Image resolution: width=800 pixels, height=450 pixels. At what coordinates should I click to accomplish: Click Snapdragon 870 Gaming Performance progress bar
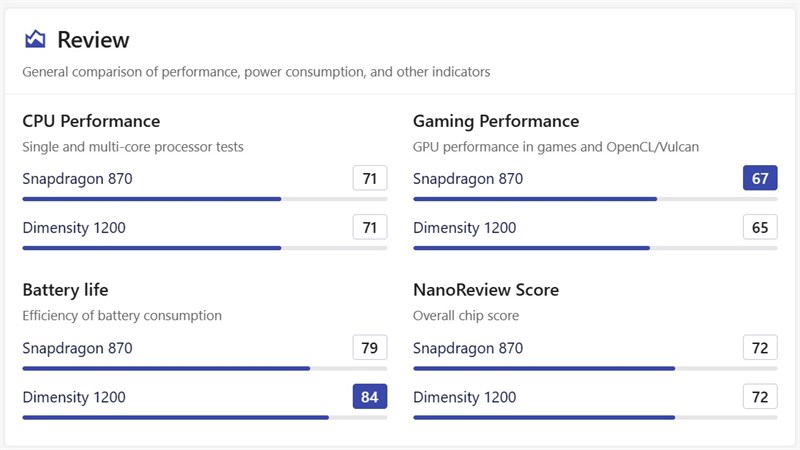(594, 199)
